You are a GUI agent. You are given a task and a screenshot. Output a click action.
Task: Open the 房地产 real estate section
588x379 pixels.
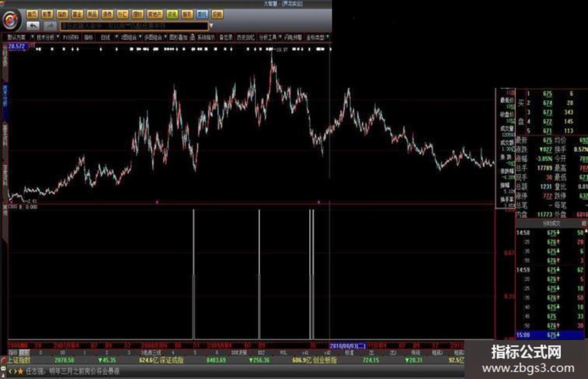pyautogui.click(x=155, y=14)
